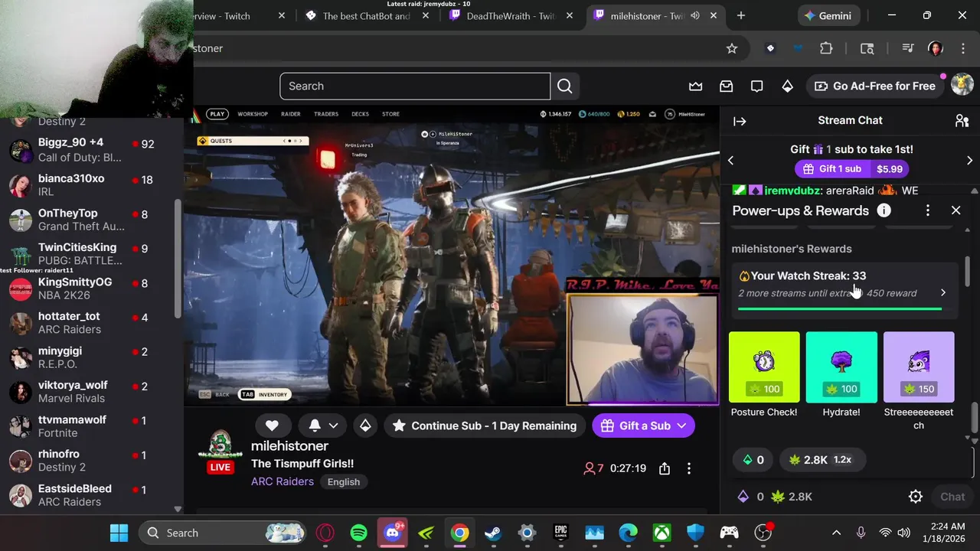Open the Prime loot crown icon
This screenshot has width=980, height=551.
(x=695, y=86)
